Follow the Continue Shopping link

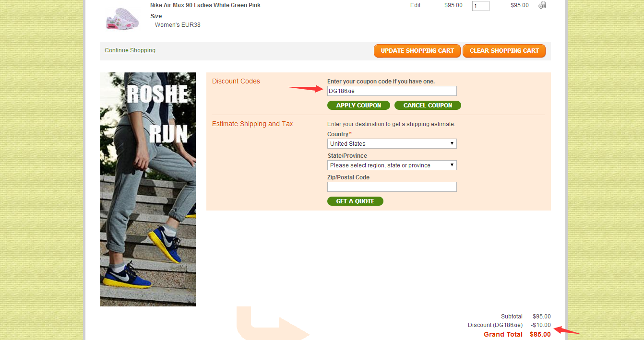click(x=130, y=50)
